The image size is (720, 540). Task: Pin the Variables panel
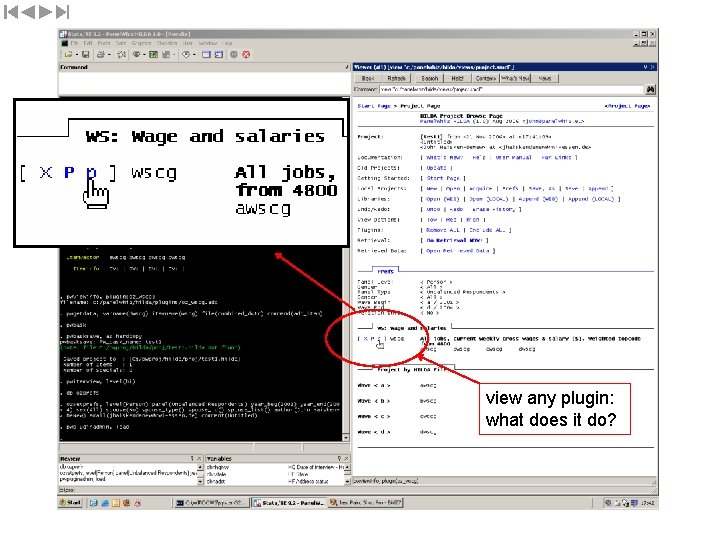point(340,459)
